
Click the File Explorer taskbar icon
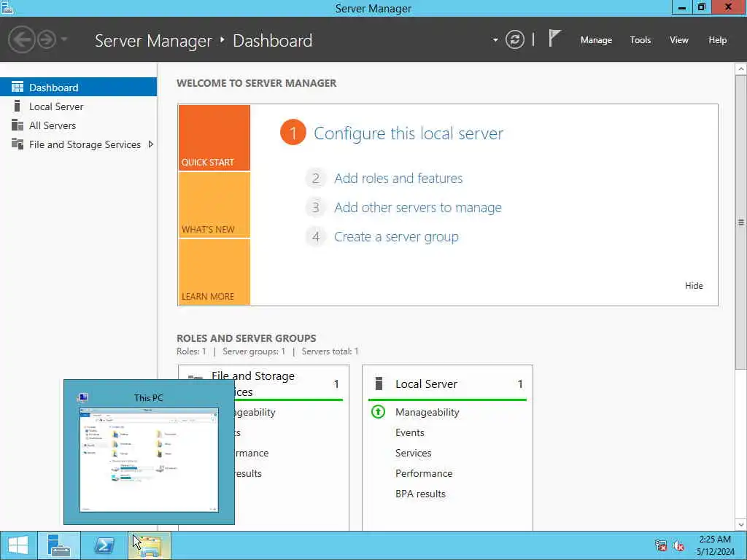(149, 545)
